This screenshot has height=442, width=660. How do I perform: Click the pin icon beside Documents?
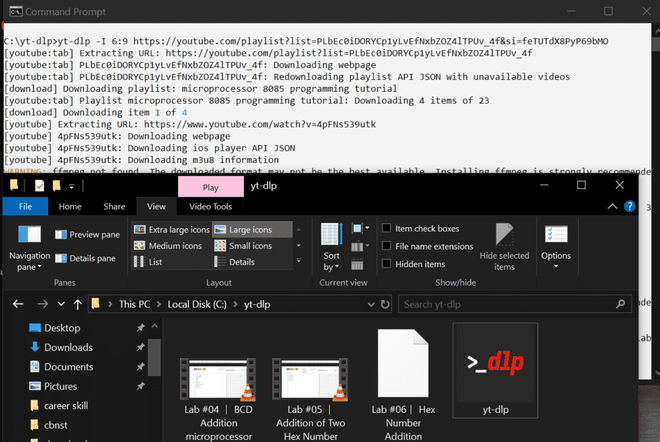coord(140,367)
